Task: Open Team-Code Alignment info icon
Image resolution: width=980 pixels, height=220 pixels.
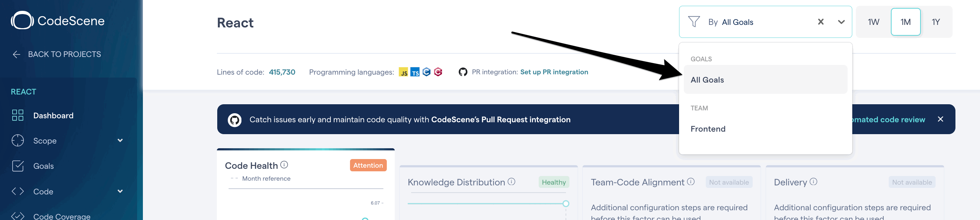Action: tap(691, 182)
